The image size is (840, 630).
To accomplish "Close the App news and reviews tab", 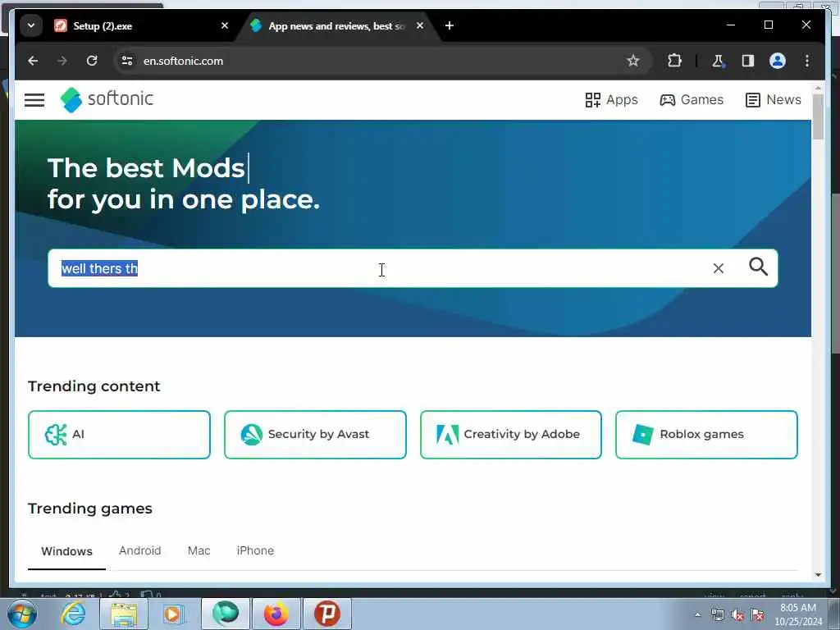I will pyautogui.click(x=420, y=25).
